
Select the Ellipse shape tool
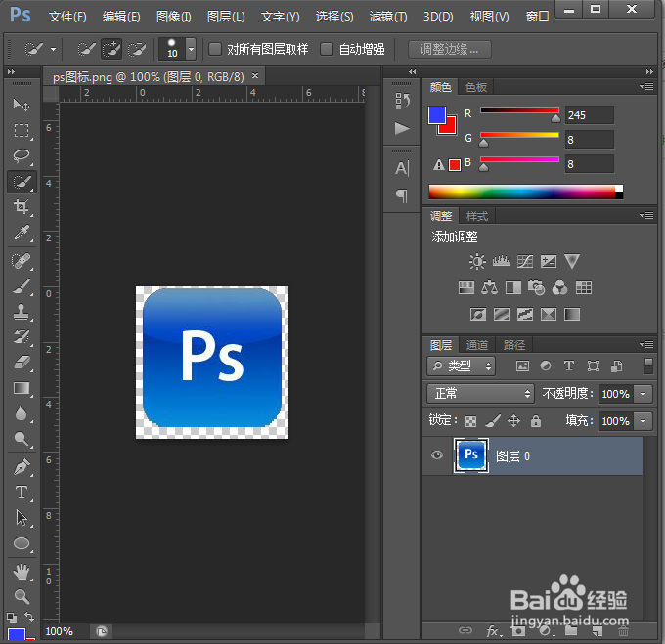22,543
